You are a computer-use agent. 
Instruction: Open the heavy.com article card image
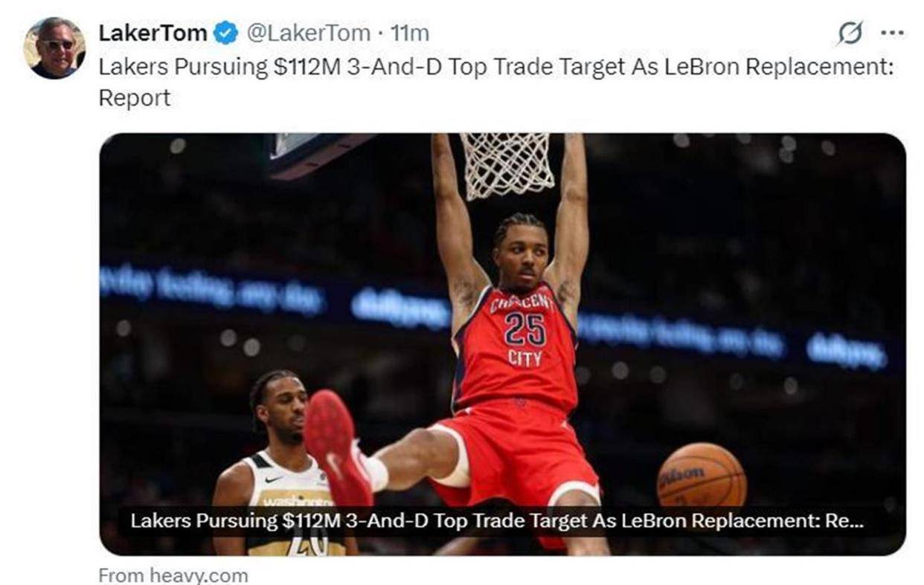503,344
